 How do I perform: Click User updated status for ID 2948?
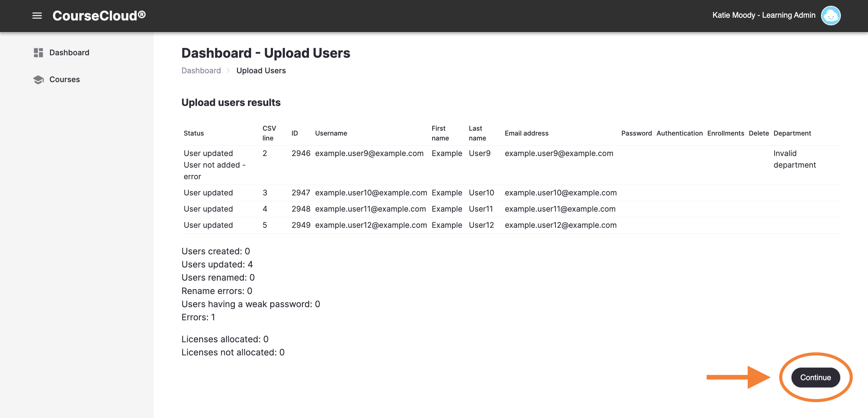(x=208, y=209)
